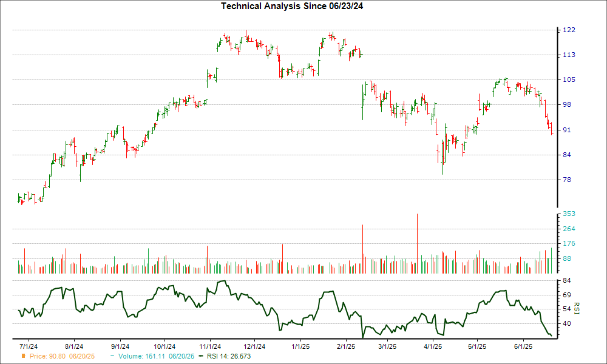
Task: Click the 105 price axis label
Action: pyautogui.click(x=569, y=79)
